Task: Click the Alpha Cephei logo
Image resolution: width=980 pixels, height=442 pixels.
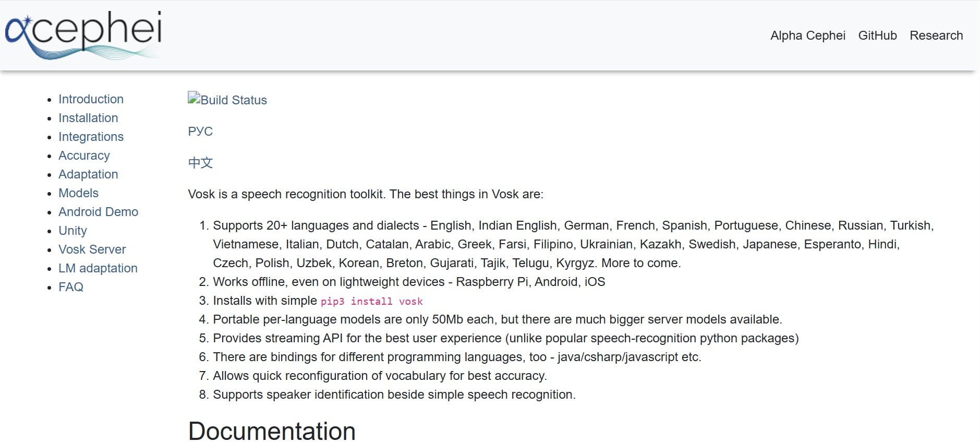Action: pos(83,34)
